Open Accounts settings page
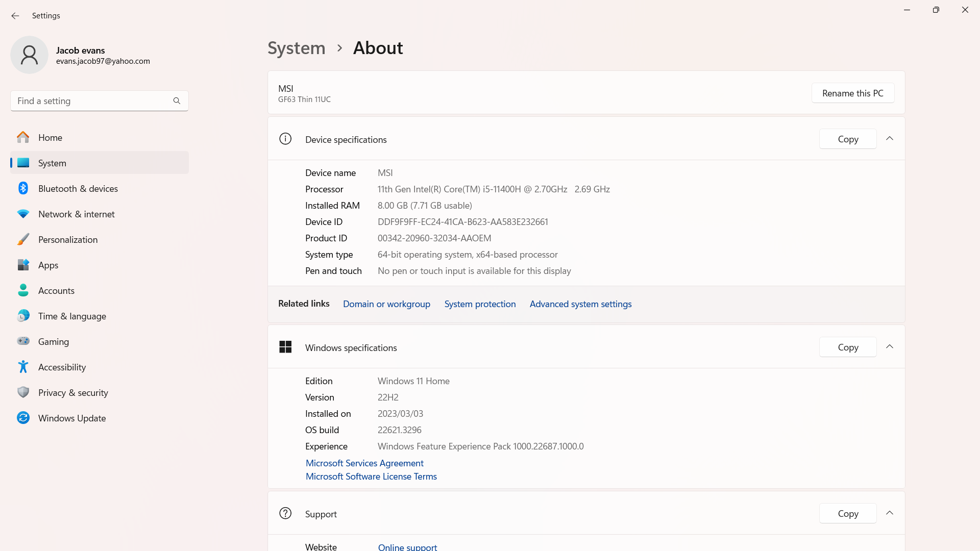Image resolution: width=980 pixels, height=551 pixels. point(100,290)
